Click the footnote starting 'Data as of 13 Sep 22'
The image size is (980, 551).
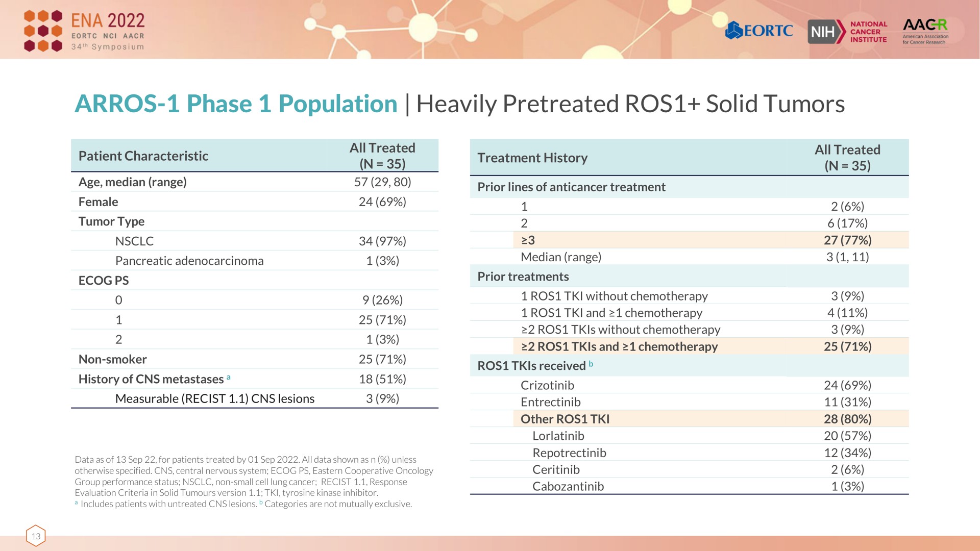click(254, 477)
